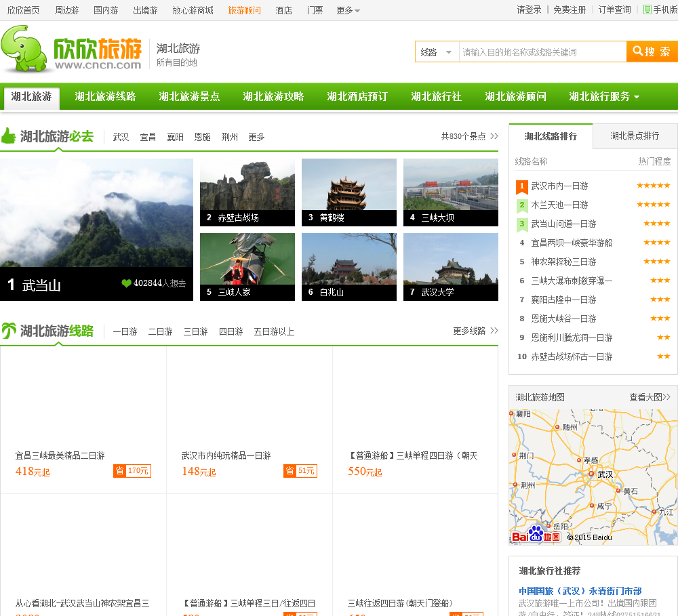Image resolution: width=678 pixels, height=616 pixels.
Task: Click the 免费注册 register link
Action: [570, 9]
